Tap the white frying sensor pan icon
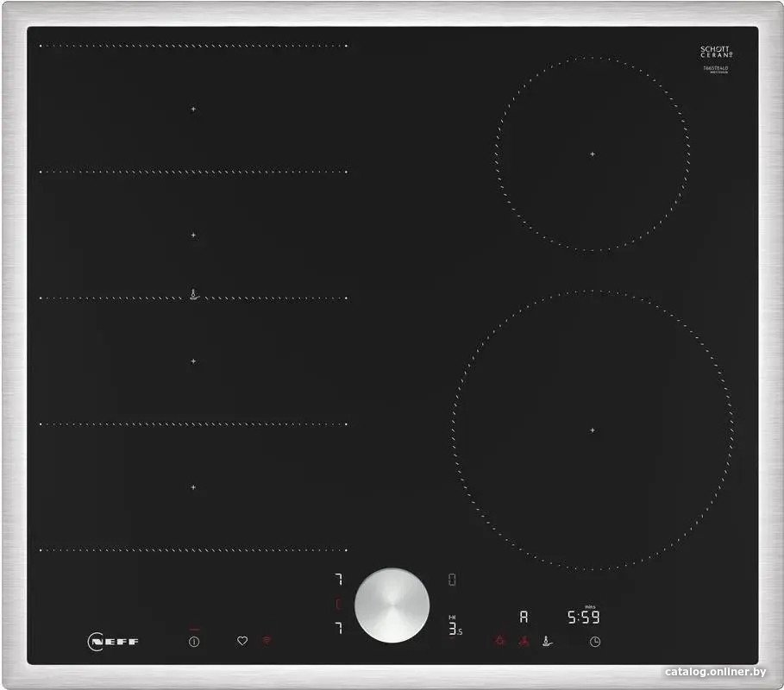 (546, 641)
